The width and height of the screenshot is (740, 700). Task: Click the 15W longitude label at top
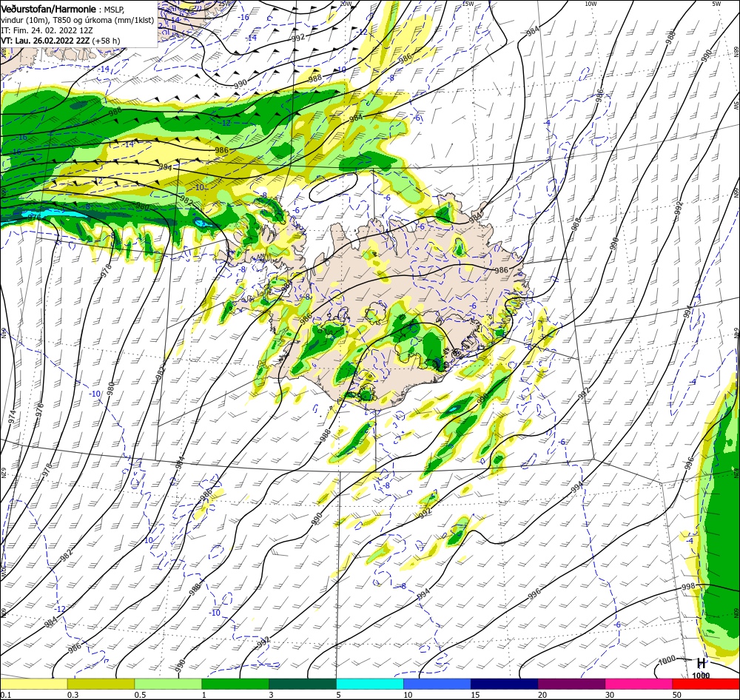pos(468,4)
